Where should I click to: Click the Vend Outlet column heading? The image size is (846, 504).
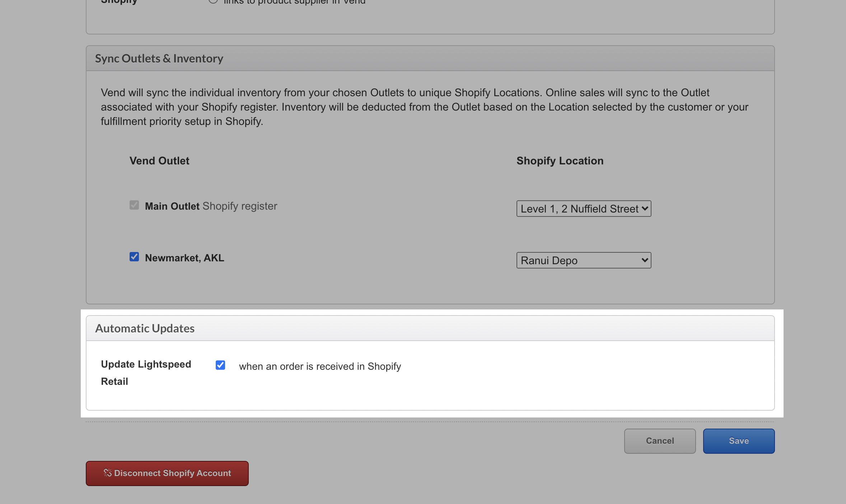tap(159, 161)
